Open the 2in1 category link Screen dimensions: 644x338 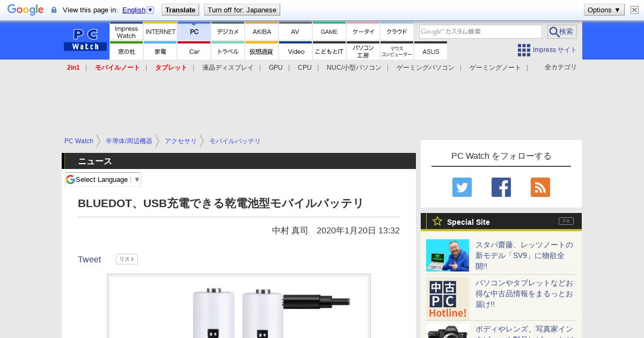(74, 68)
